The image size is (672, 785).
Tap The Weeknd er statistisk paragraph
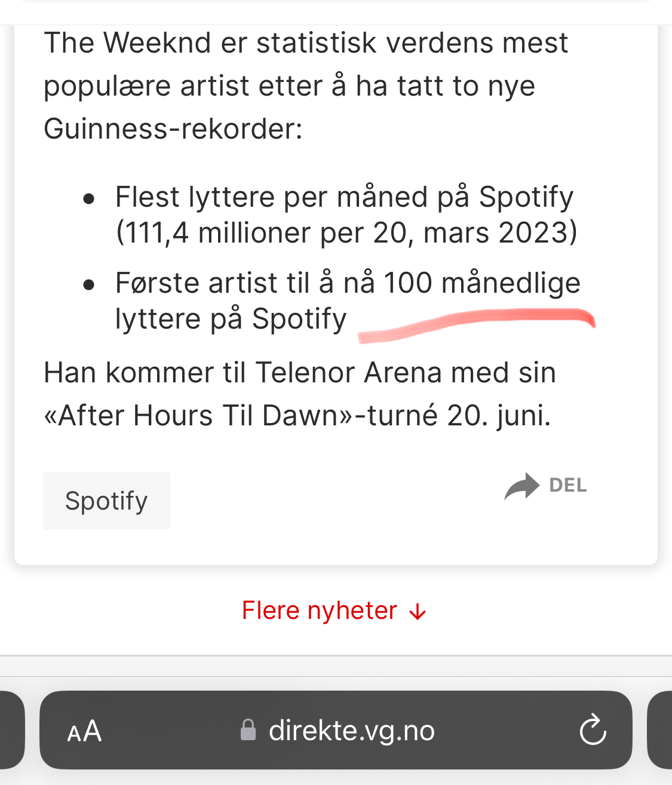(306, 85)
